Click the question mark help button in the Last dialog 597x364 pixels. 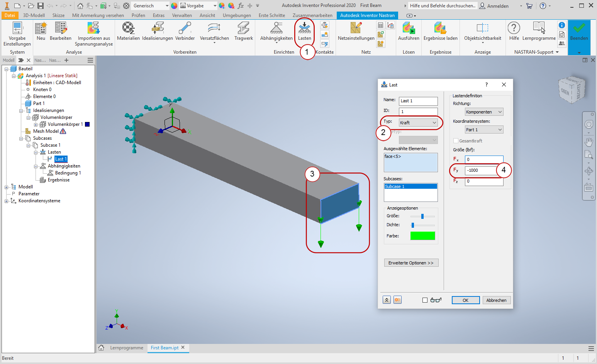[x=487, y=85]
